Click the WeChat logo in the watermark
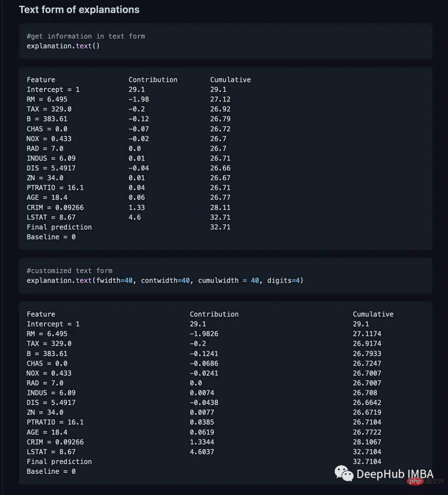This screenshot has width=448, height=495. [x=344, y=473]
